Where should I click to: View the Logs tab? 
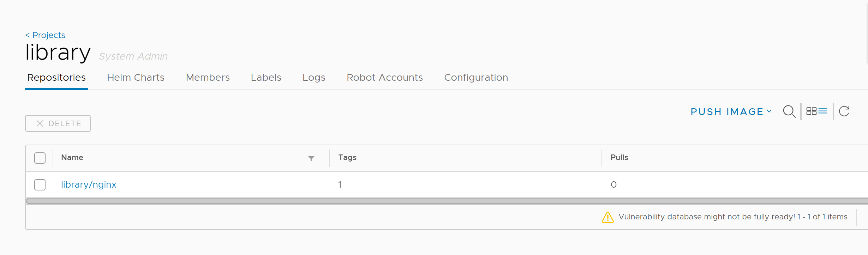point(313,78)
